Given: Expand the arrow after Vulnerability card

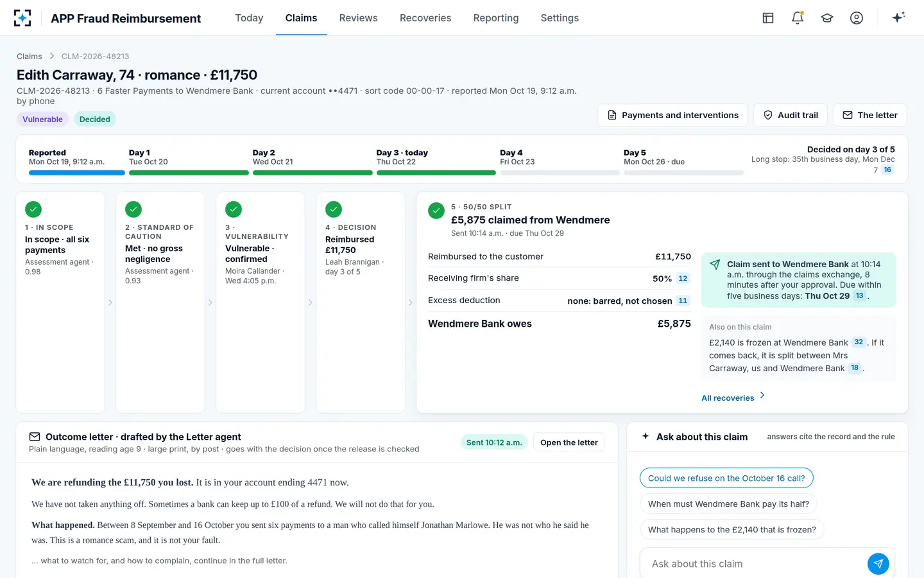Looking at the screenshot, I should [x=311, y=302].
